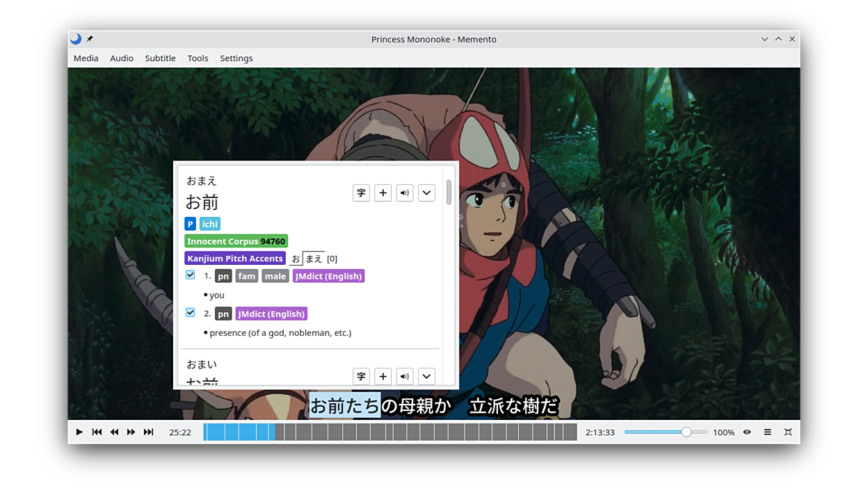This screenshot has height=488, width=868.
Task: Uncheck the second definition "presence" checkbox
Action: [191, 313]
